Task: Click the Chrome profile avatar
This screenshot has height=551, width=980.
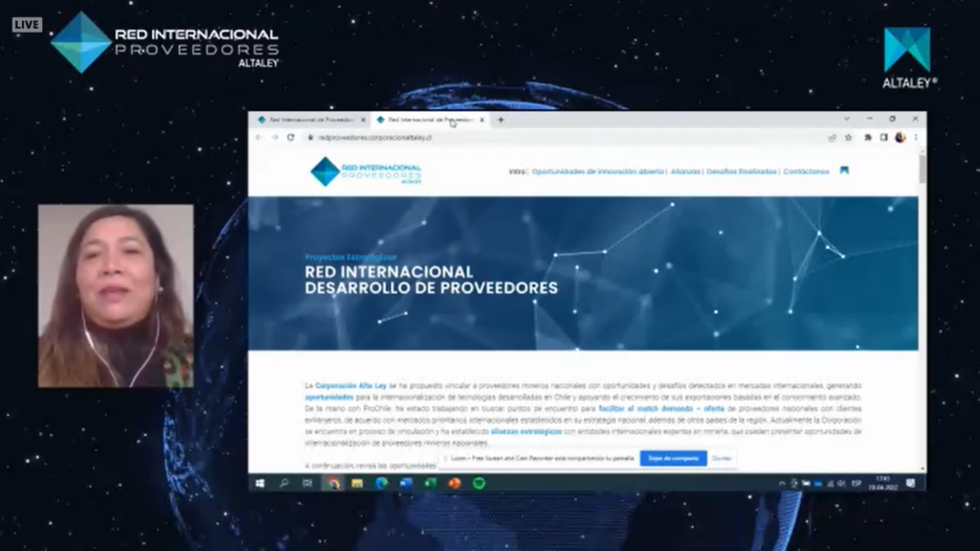Action: pos(901,138)
